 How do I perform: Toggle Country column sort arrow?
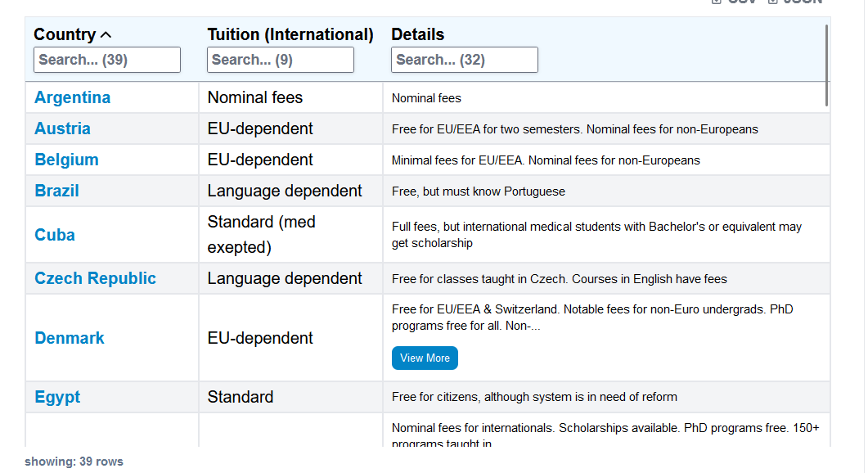(x=106, y=35)
